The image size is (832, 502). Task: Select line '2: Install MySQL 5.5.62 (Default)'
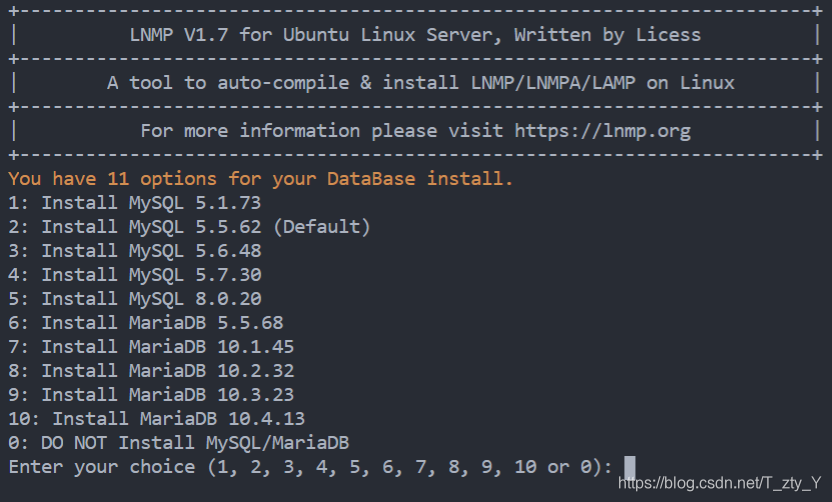(x=189, y=227)
